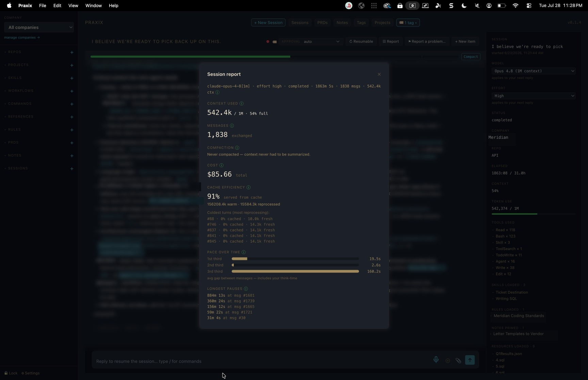This screenshot has height=380, width=588.
Task: Add a new repo with plus icon
Action: pos(72,52)
